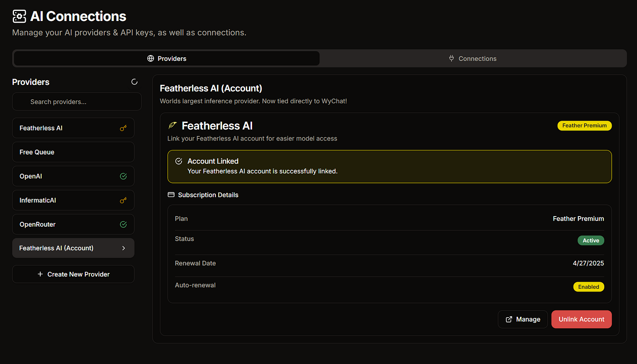
Task: Click the Auto-renewal label
Action: pos(195,285)
